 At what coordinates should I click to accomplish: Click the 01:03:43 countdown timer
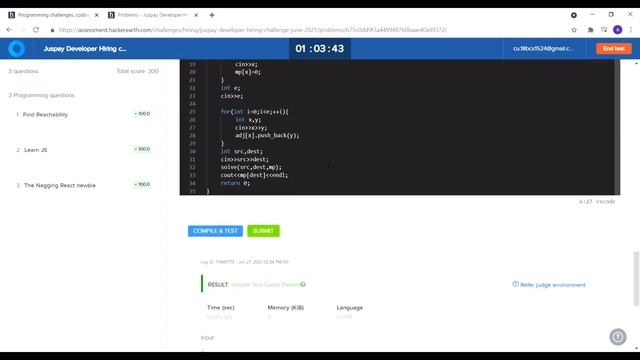tap(320, 49)
